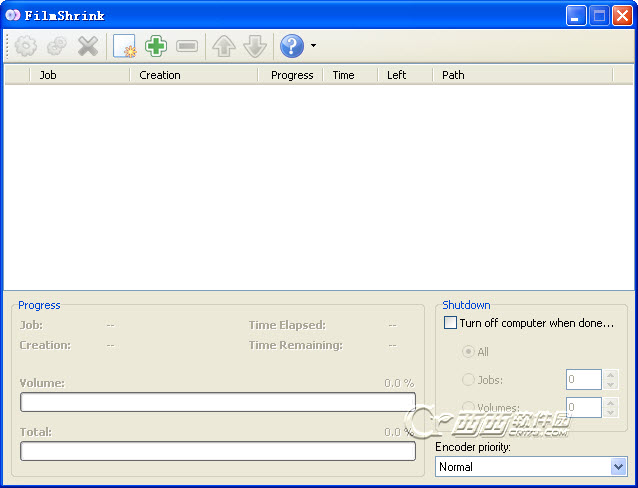638x488 pixels.
Task: Add a job with the green plus icon
Action: (156, 46)
